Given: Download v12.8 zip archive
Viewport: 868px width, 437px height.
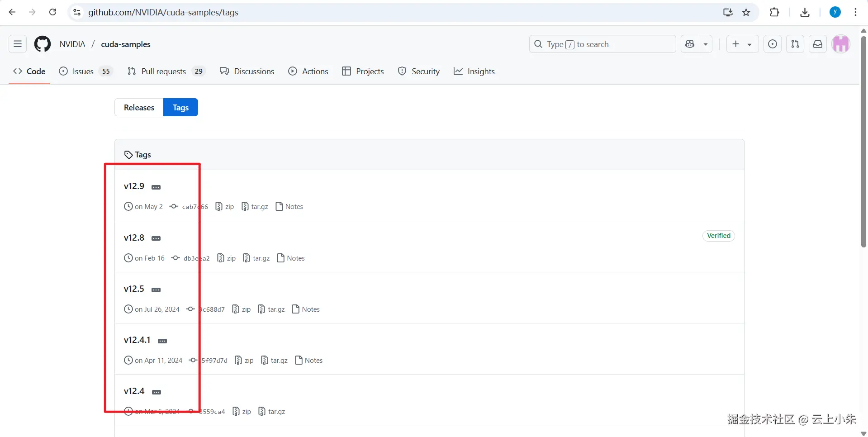Looking at the screenshot, I should coord(227,258).
